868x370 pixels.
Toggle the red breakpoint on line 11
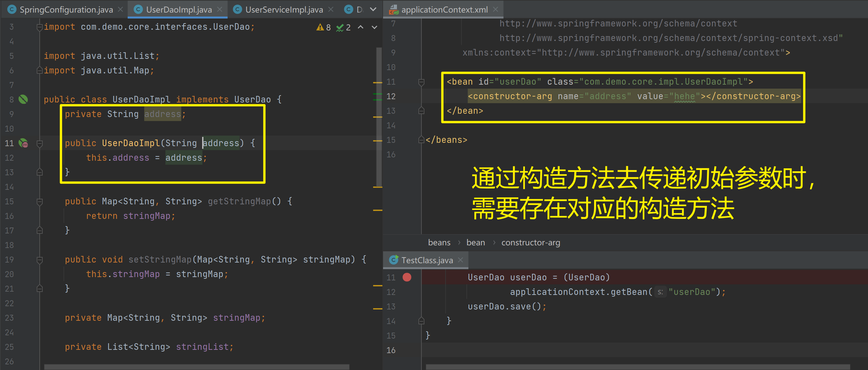click(407, 277)
